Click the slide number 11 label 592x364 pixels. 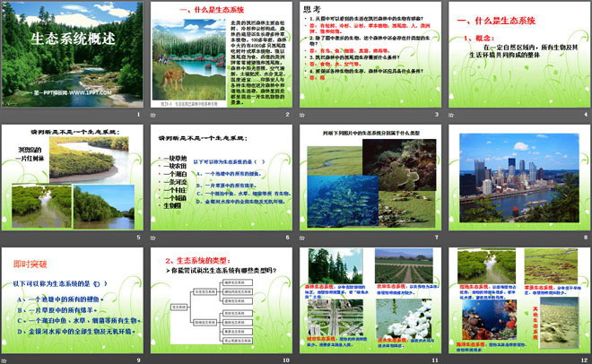click(435, 360)
